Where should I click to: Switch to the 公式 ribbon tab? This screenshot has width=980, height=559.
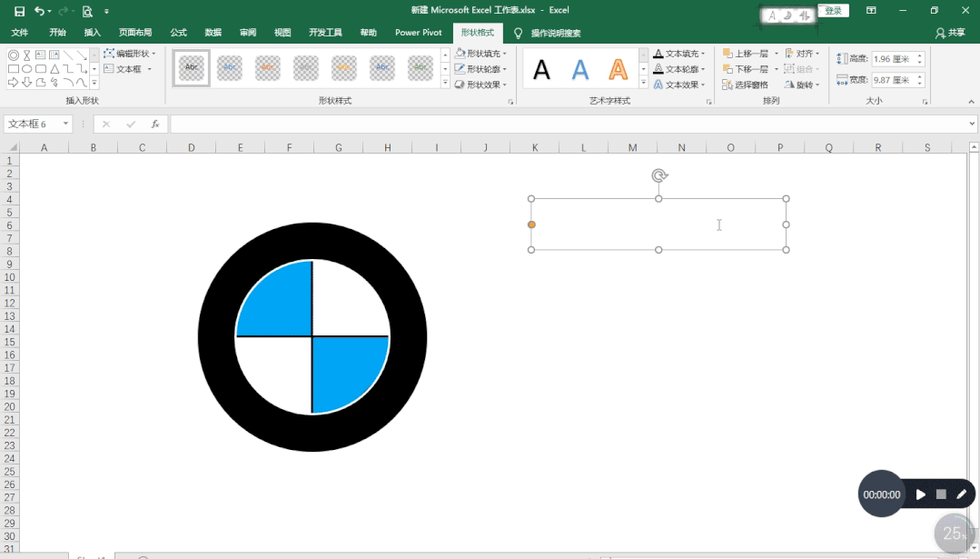coord(179,33)
